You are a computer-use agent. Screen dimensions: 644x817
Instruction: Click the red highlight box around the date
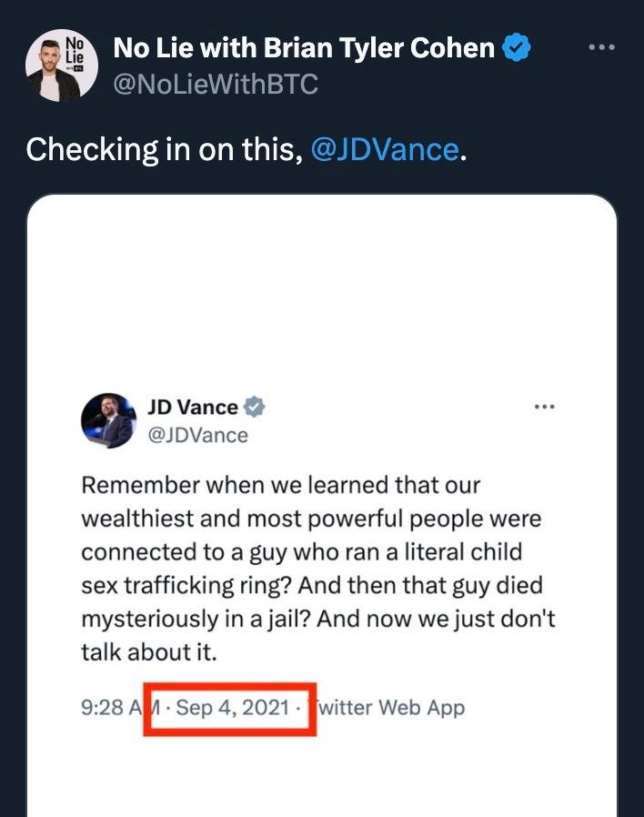(230, 709)
